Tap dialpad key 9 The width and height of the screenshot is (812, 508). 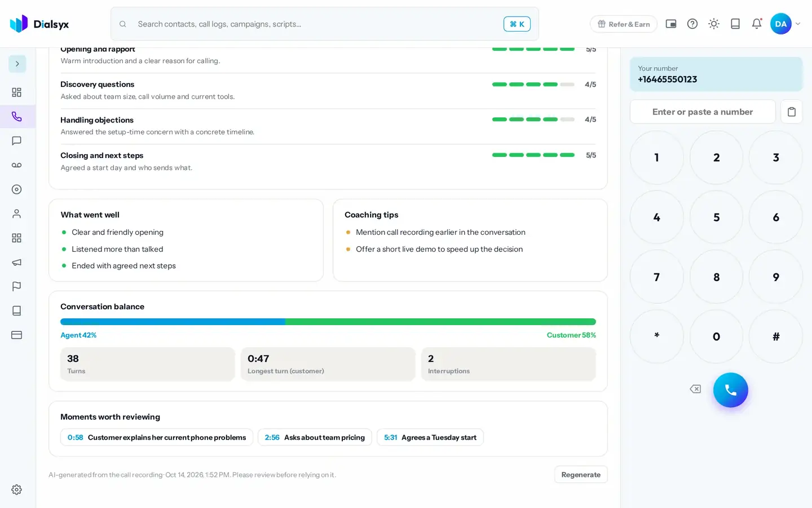pyautogui.click(x=776, y=277)
